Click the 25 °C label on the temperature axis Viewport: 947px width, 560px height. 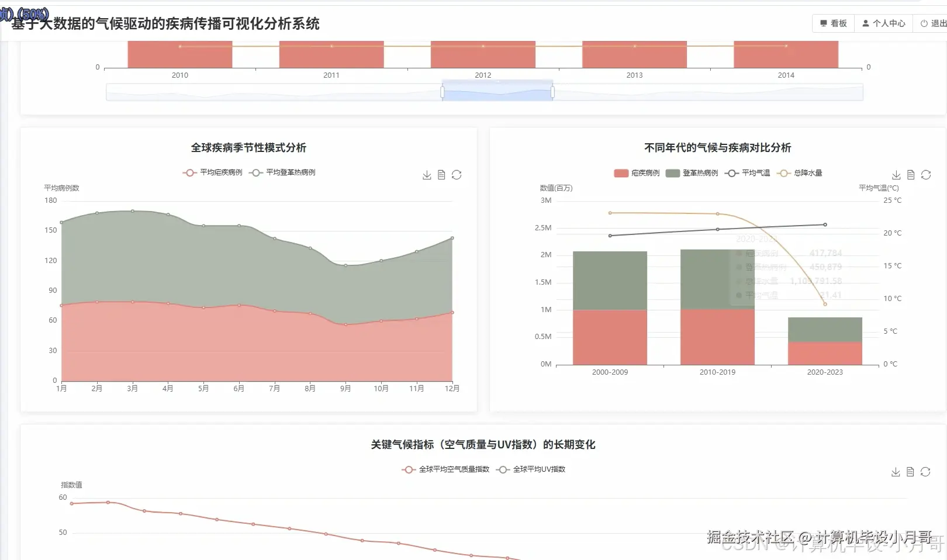pos(893,201)
